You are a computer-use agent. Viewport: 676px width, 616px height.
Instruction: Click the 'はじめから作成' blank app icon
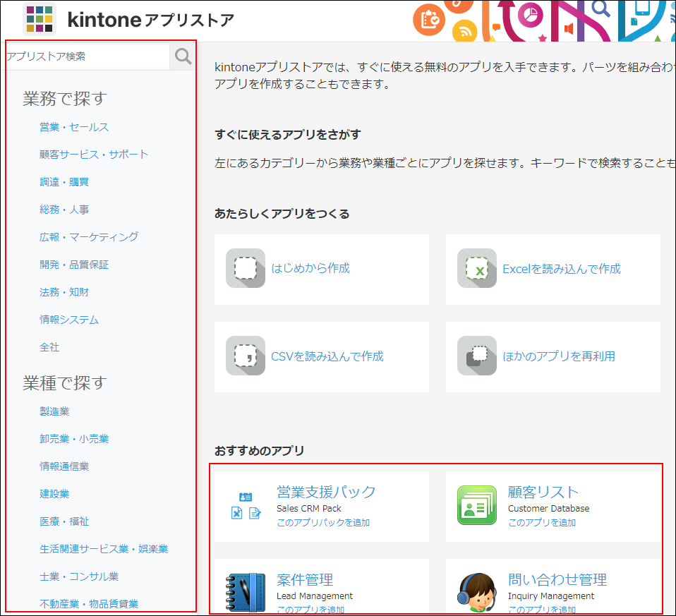tap(246, 268)
